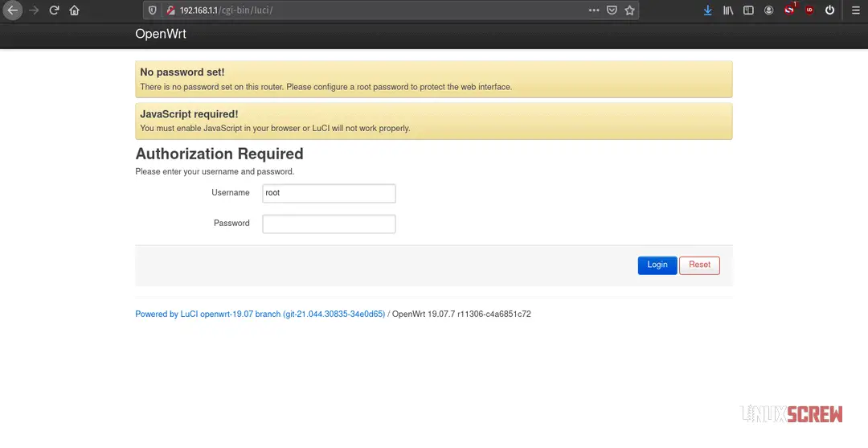Screen dimensions: 868x448
Task: Click the OpenWrt header brand link
Action: coord(161,34)
